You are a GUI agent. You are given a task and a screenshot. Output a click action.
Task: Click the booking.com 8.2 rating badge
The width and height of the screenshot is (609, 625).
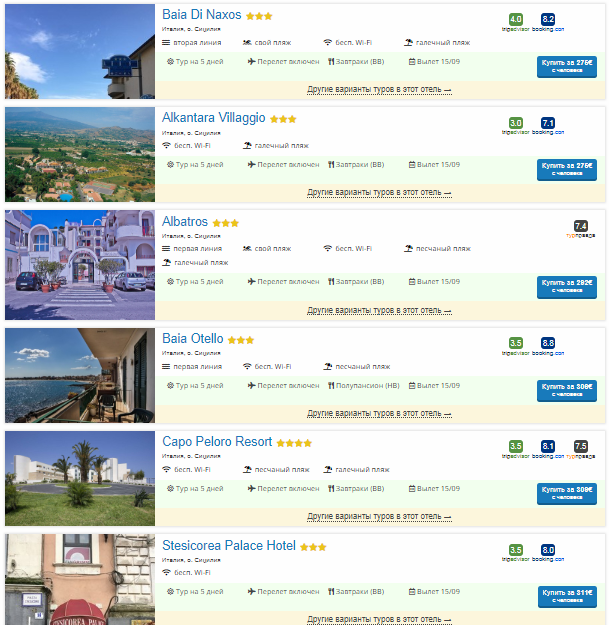[548, 19]
